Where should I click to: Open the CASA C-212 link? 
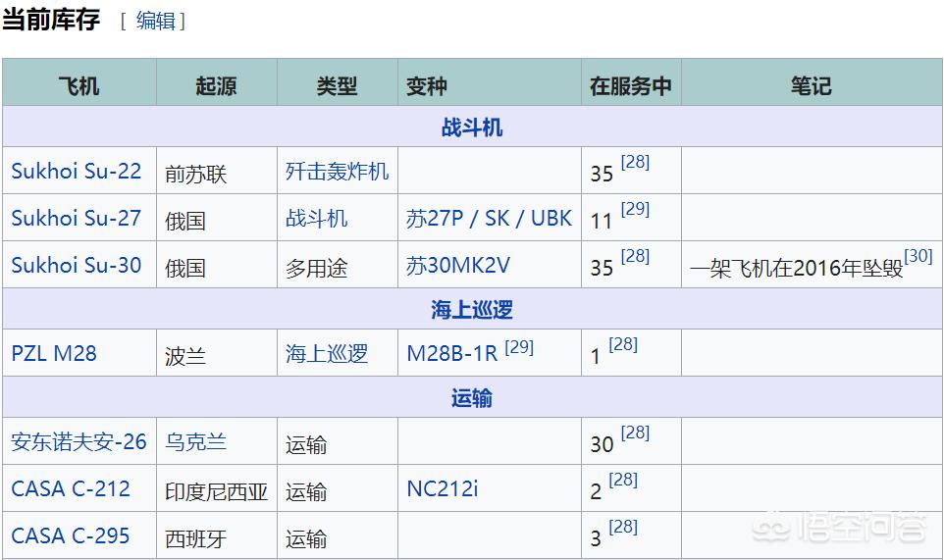pos(71,488)
